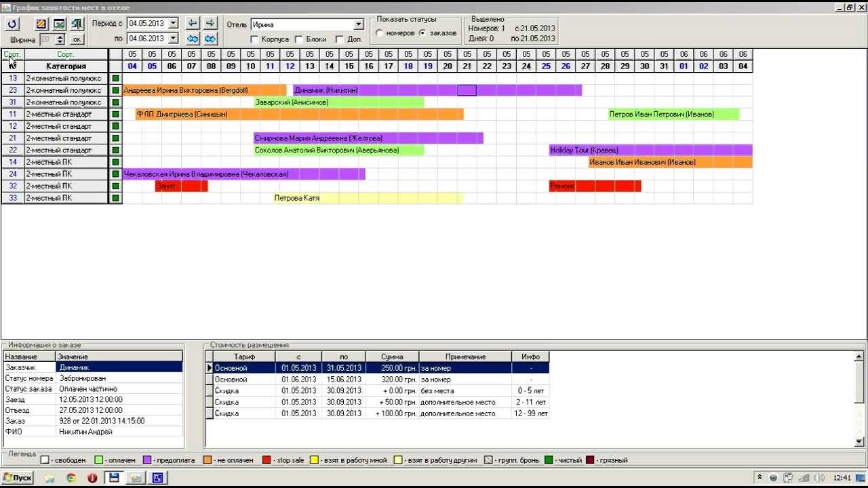The image size is (868, 488).
Task: Select the Андреева Ирина Викторовна booking bar
Action: [x=205, y=90]
